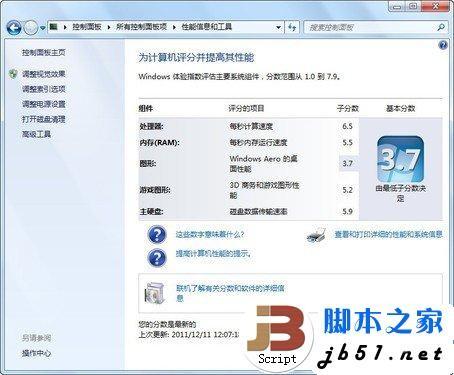Click the 子分数 column header

pyautogui.click(x=348, y=108)
